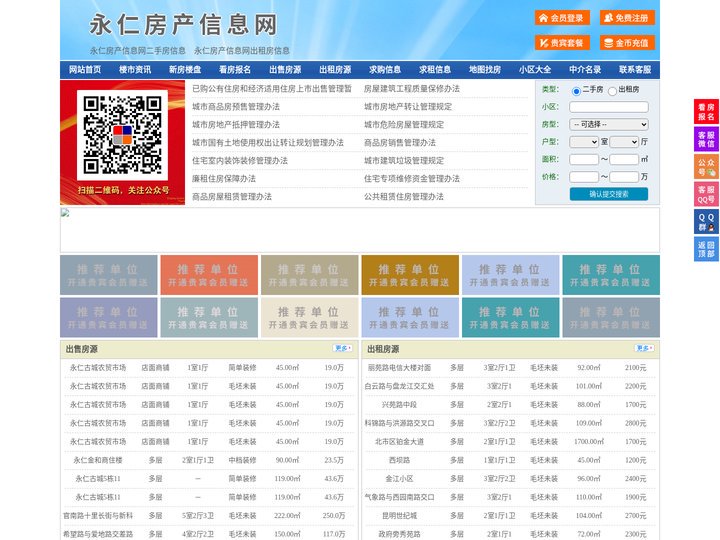Open the 看房报名 floating sidebar icon
The height and width of the screenshot is (540, 720).
pyautogui.click(x=706, y=112)
